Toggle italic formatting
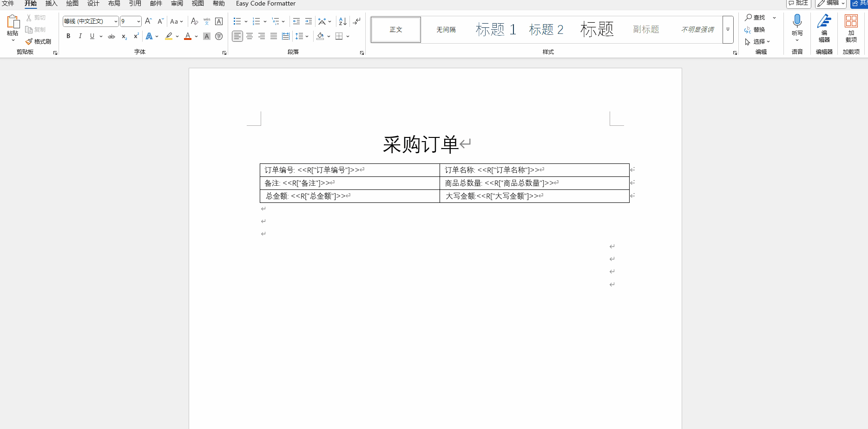 (x=80, y=36)
